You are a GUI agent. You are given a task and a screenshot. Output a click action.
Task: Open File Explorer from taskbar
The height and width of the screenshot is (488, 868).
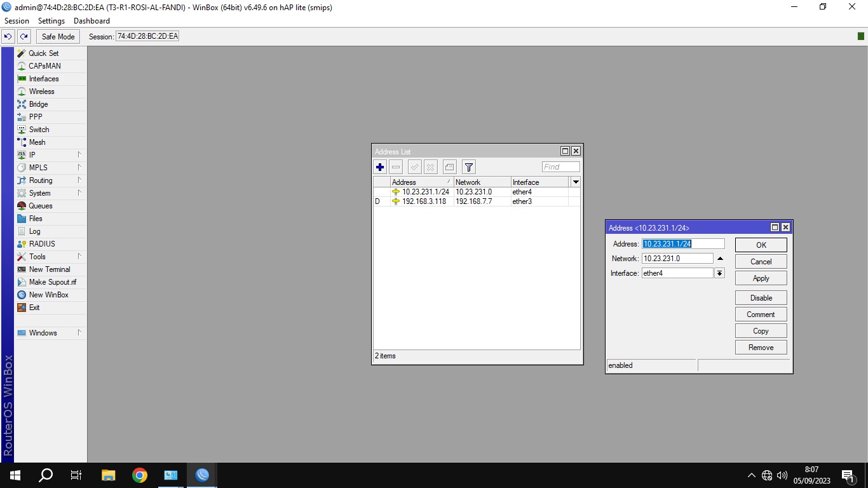[x=109, y=475]
